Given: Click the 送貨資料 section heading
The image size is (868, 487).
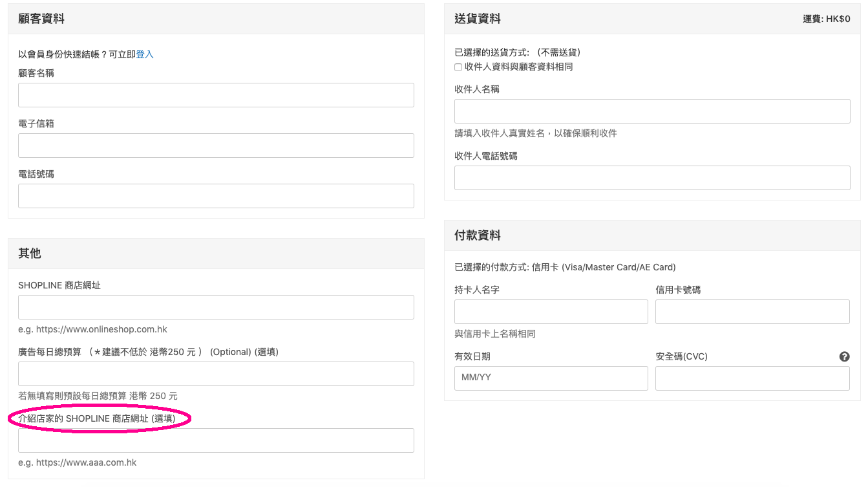Looking at the screenshot, I should tap(478, 19).
